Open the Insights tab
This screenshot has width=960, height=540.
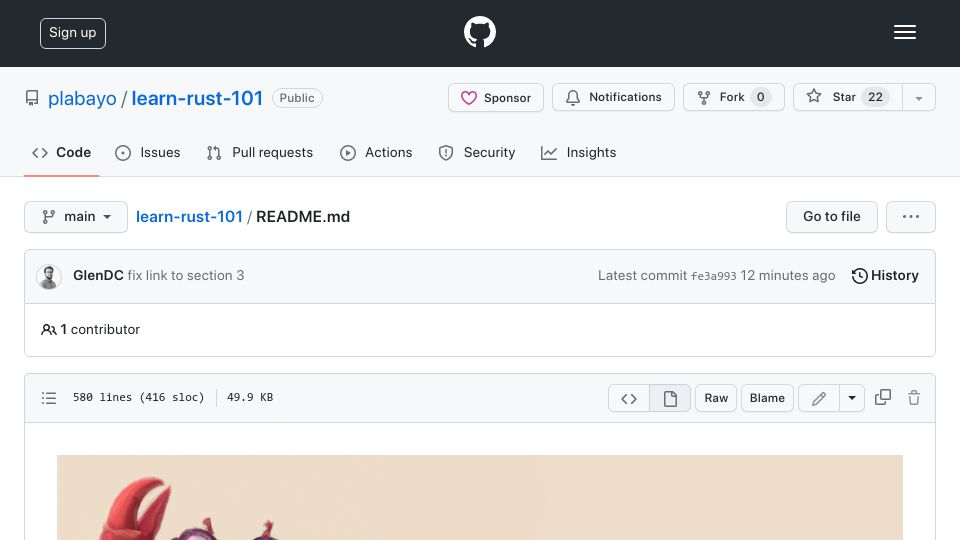(578, 152)
